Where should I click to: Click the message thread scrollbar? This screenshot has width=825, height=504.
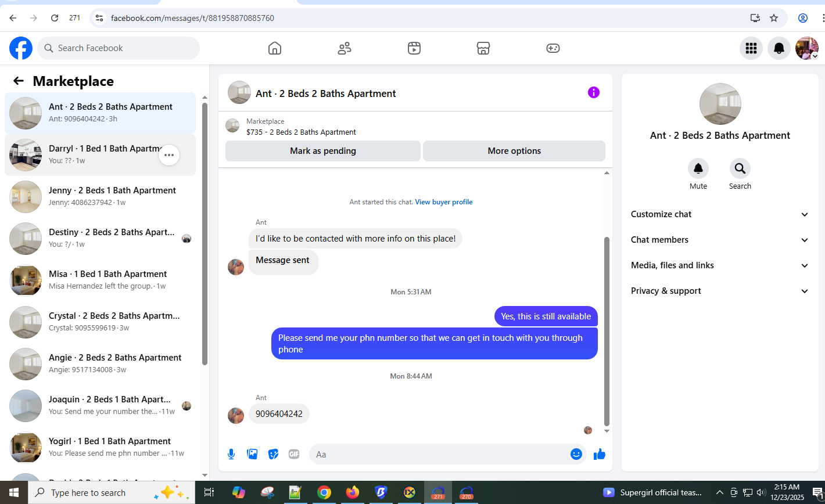point(607,331)
